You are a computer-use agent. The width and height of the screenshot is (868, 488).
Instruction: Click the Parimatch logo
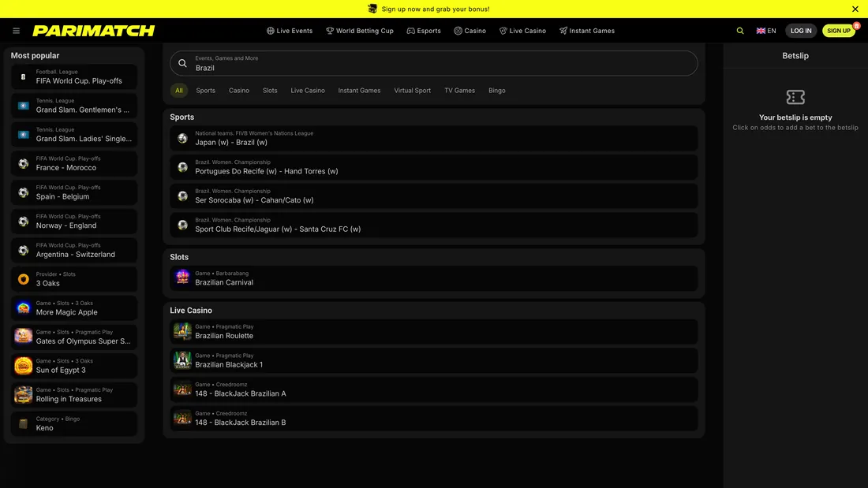pos(94,31)
